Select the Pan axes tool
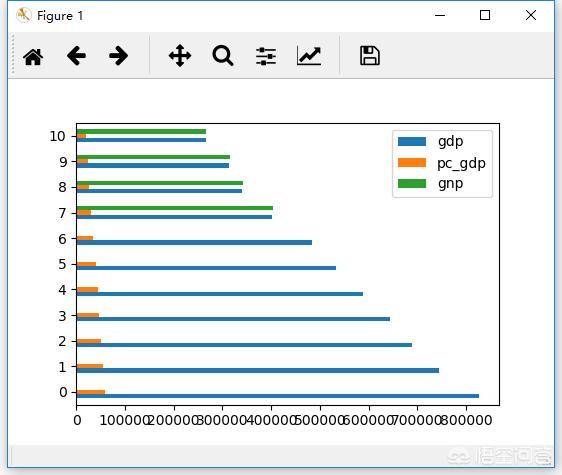562x475 pixels. tap(180, 56)
